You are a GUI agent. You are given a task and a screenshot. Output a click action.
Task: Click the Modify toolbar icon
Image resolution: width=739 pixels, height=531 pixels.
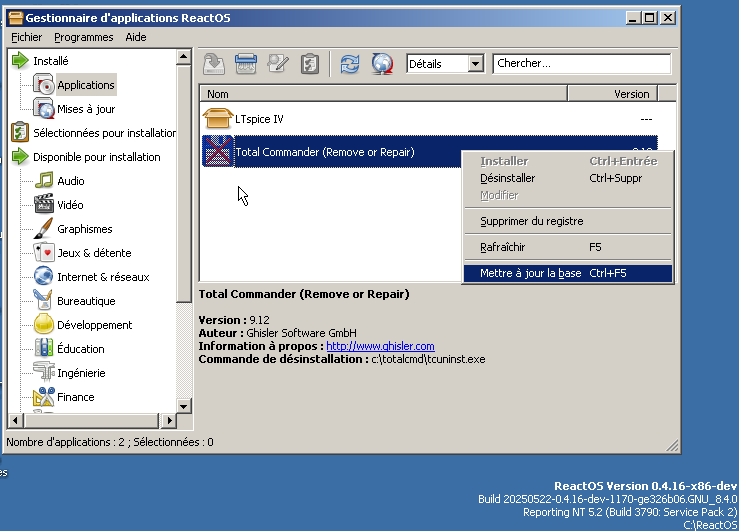click(278, 64)
